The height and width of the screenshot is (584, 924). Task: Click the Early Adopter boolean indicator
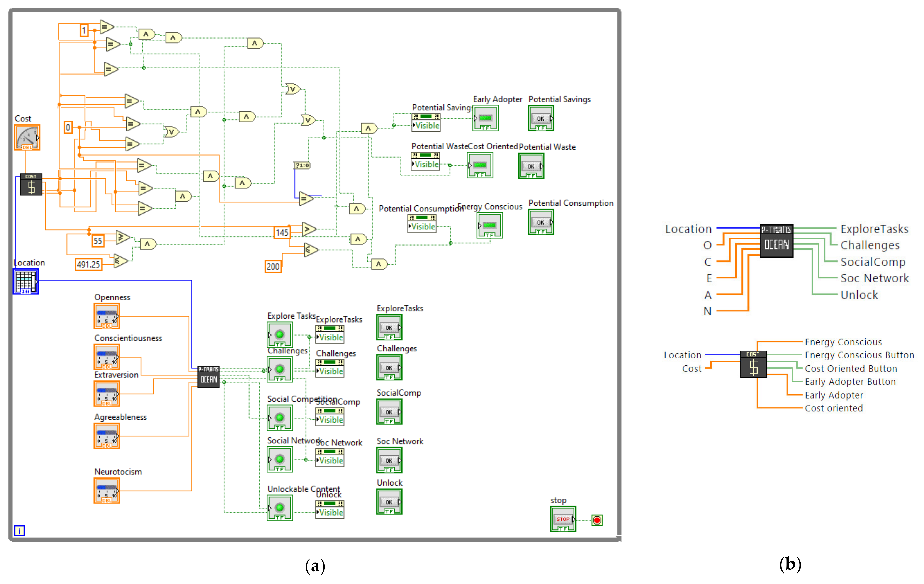point(485,118)
